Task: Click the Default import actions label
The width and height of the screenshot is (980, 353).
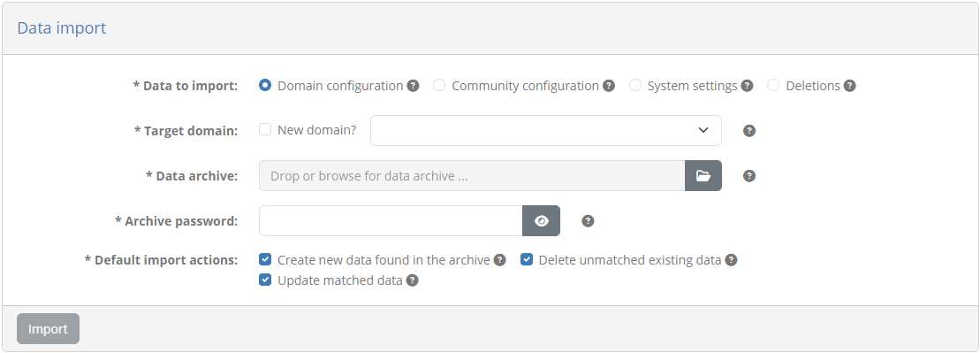Action: pos(161,260)
